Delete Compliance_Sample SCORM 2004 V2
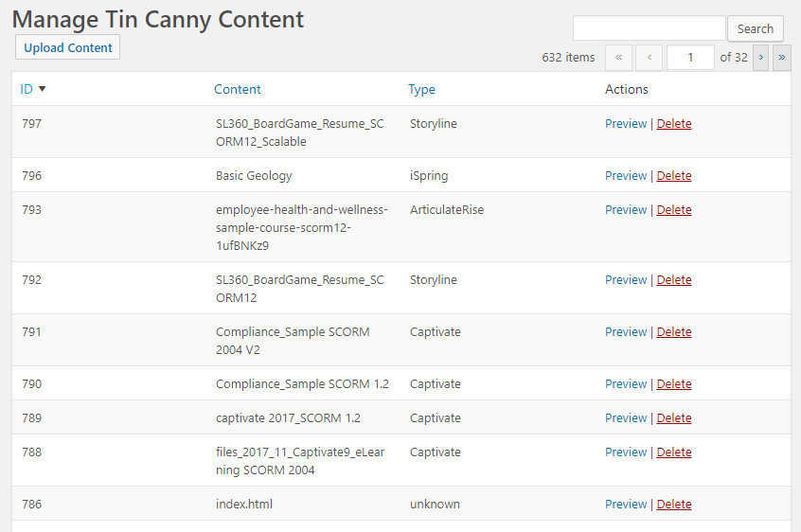The height and width of the screenshot is (532, 801). [x=674, y=331]
